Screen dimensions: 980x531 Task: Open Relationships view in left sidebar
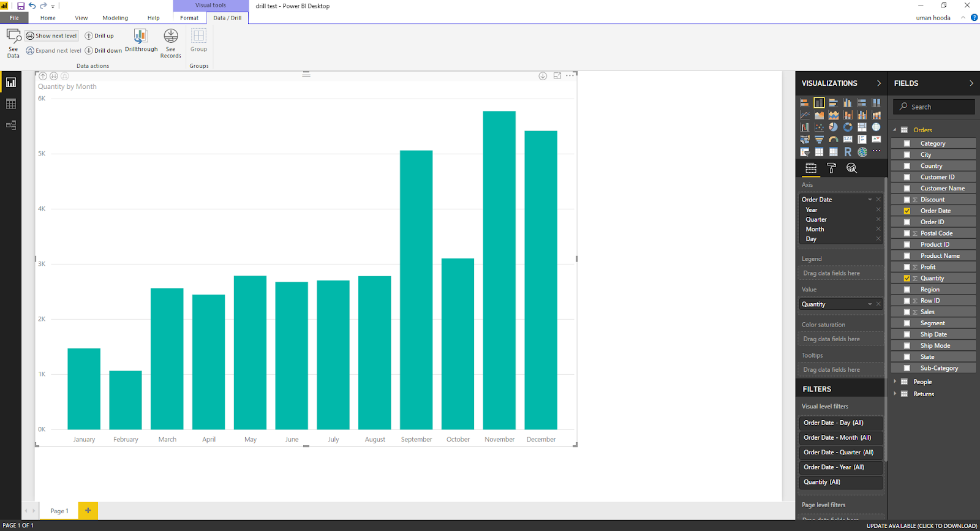[x=11, y=125]
